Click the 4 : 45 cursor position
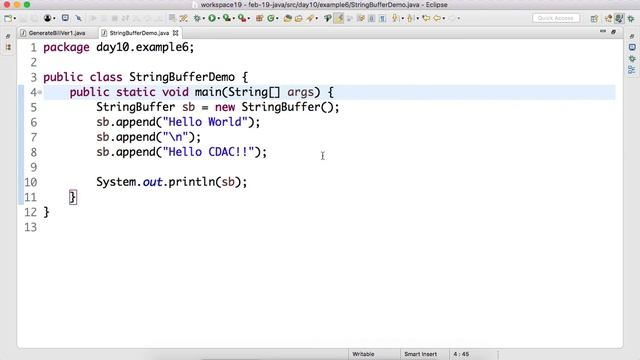 pos(461,354)
